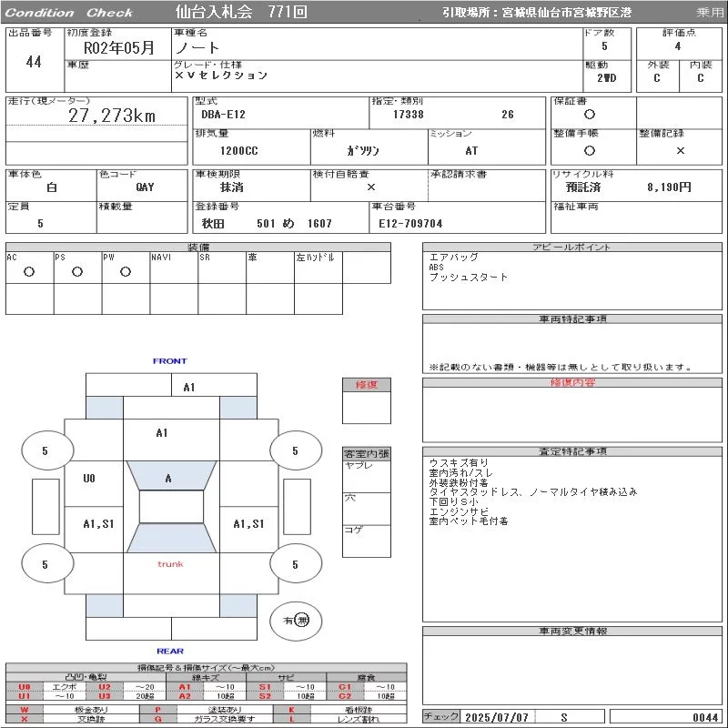
Task: Click the color code 'QAY'
Action: click(145, 187)
